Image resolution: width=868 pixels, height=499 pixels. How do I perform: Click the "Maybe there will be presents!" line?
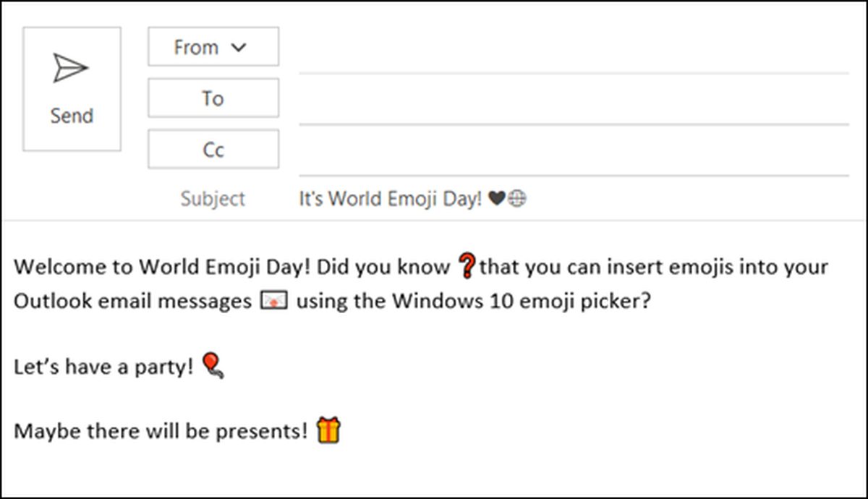point(161,432)
